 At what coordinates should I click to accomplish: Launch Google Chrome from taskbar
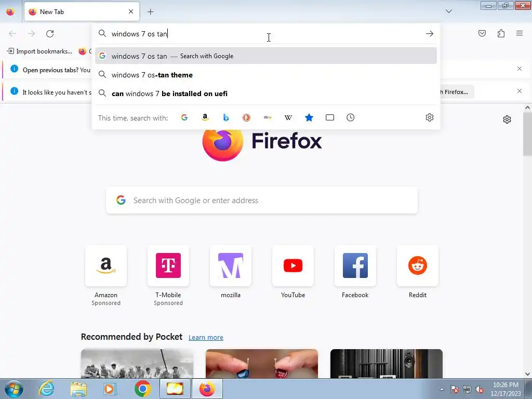pyautogui.click(x=142, y=389)
